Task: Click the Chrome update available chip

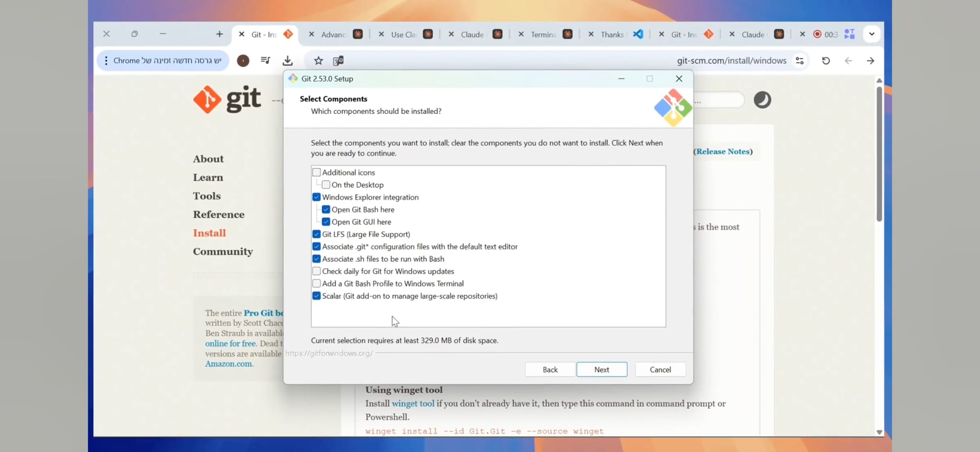Action: tap(163, 61)
